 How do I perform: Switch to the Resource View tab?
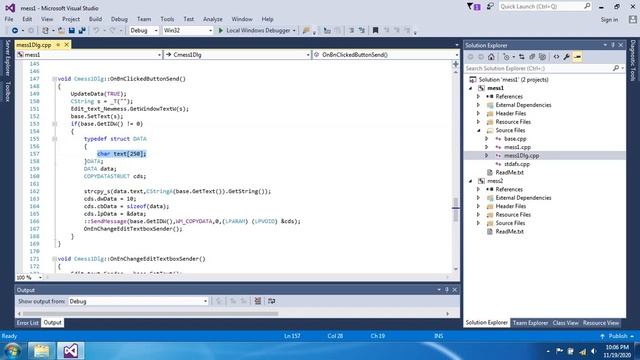click(x=601, y=323)
